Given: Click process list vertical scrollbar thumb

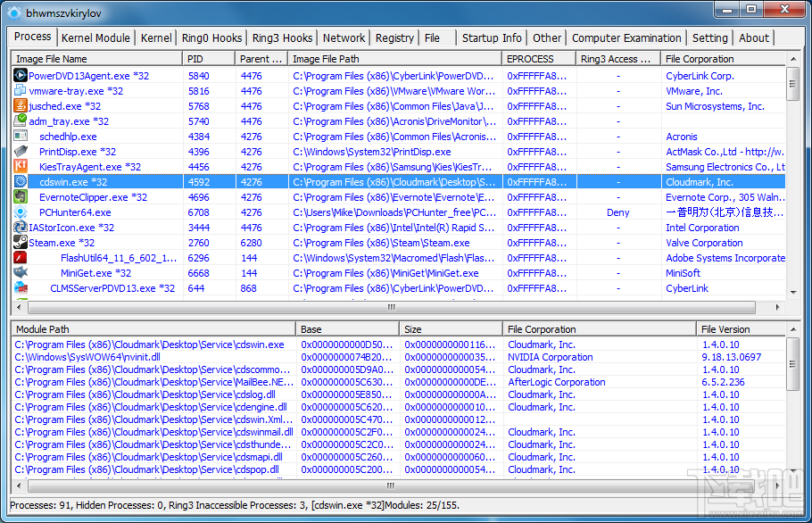Looking at the screenshot, I should click(x=793, y=84).
